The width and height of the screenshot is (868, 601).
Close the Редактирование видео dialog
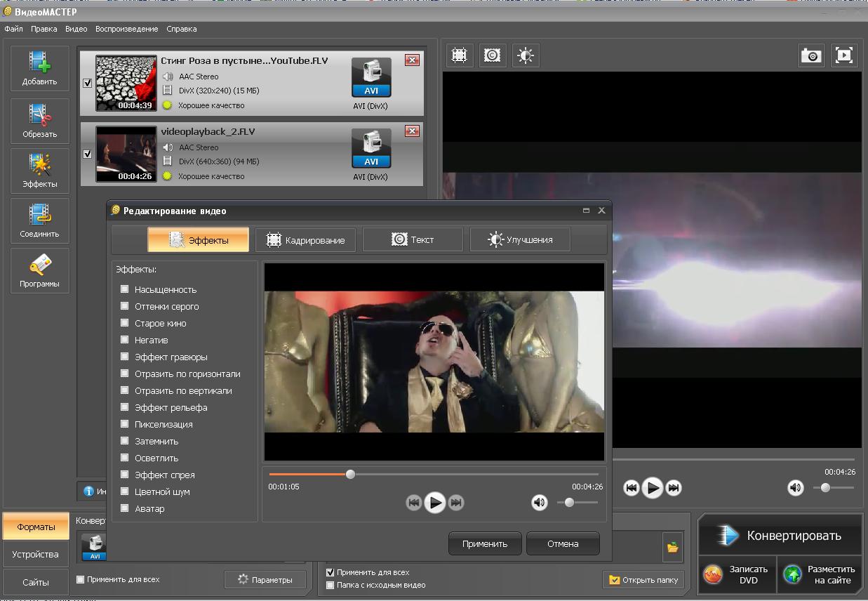(601, 210)
